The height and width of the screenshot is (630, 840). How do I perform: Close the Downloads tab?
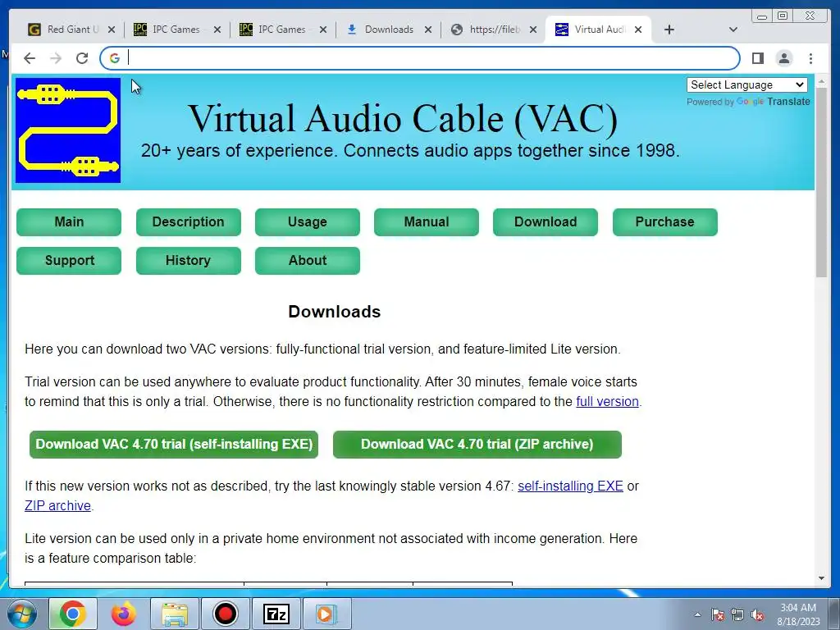tap(428, 30)
